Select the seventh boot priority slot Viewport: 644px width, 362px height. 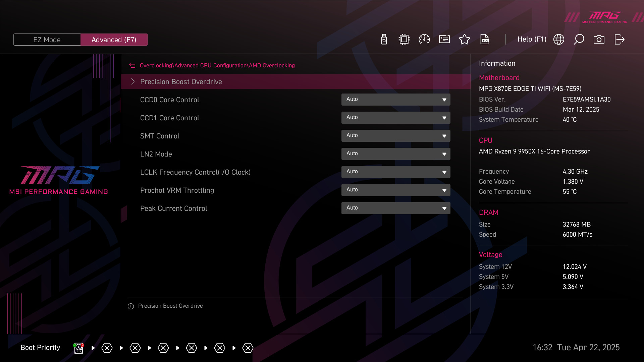(248, 348)
